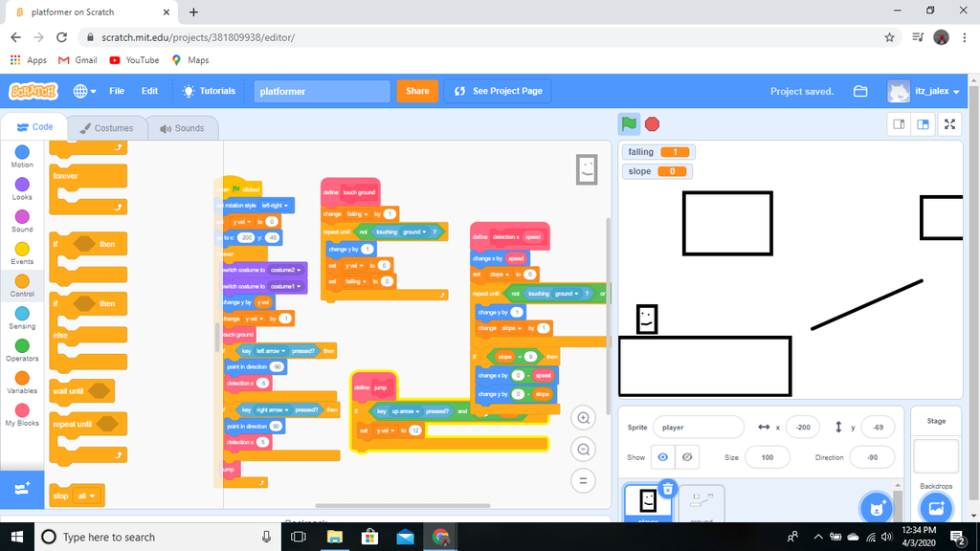Click the sprite Direction field
The height and width of the screenshot is (551, 980).
873,457
